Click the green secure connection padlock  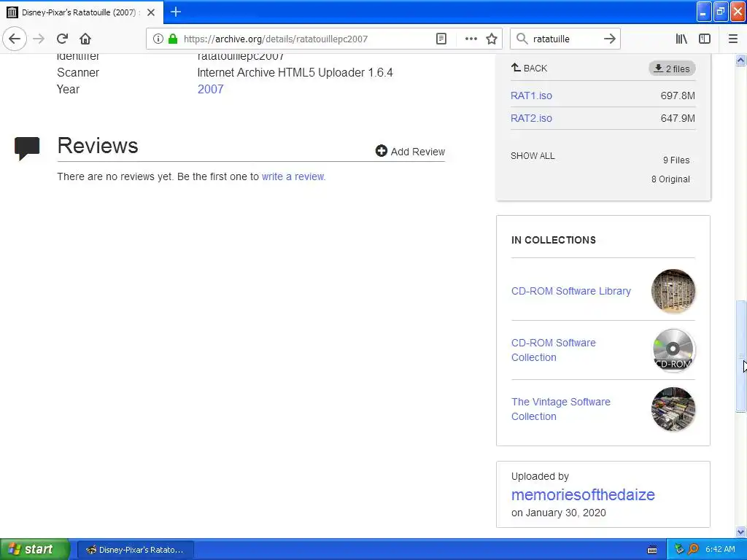click(x=173, y=39)
